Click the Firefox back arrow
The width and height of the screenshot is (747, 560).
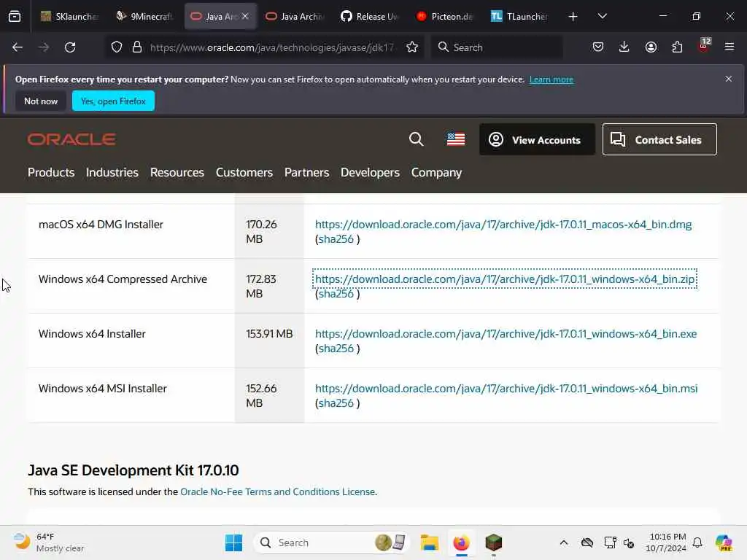tap(18, 47)
